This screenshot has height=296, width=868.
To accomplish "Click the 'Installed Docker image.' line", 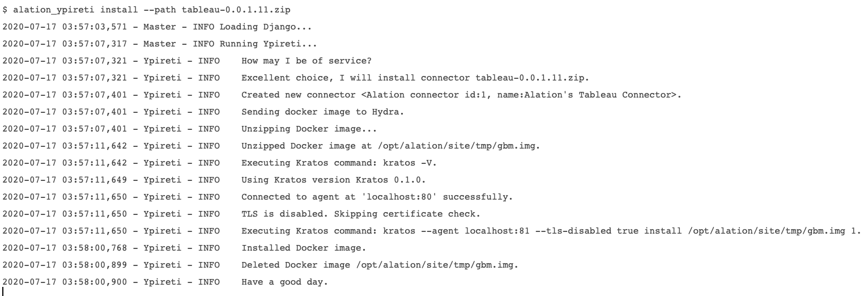I will point(184,248).
